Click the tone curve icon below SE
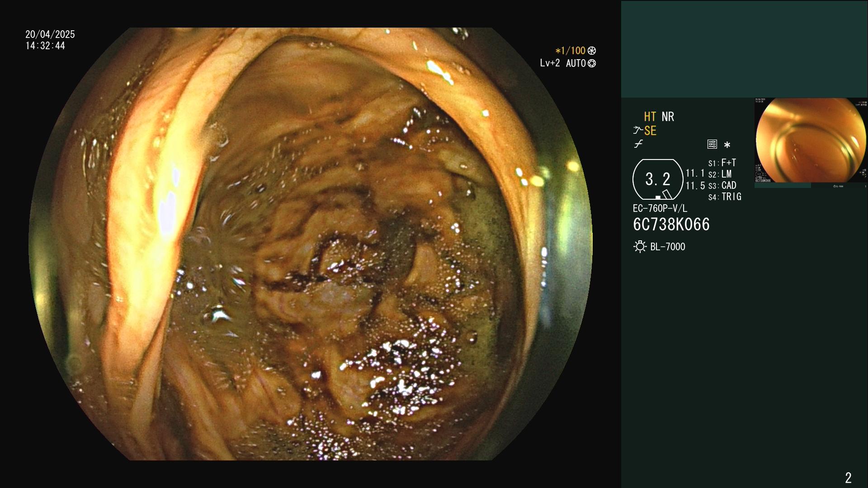Screen dimensions: 868x488 638,144
